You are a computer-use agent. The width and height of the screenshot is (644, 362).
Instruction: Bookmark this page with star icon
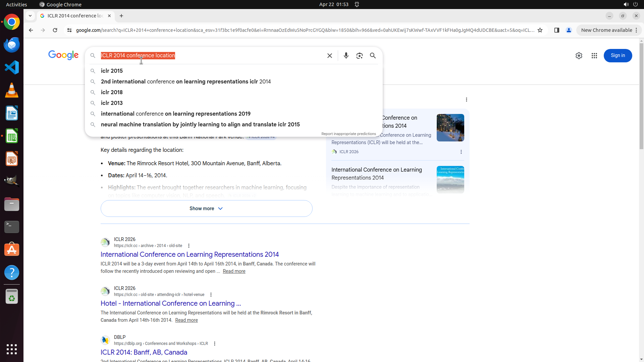coord(540,30)
